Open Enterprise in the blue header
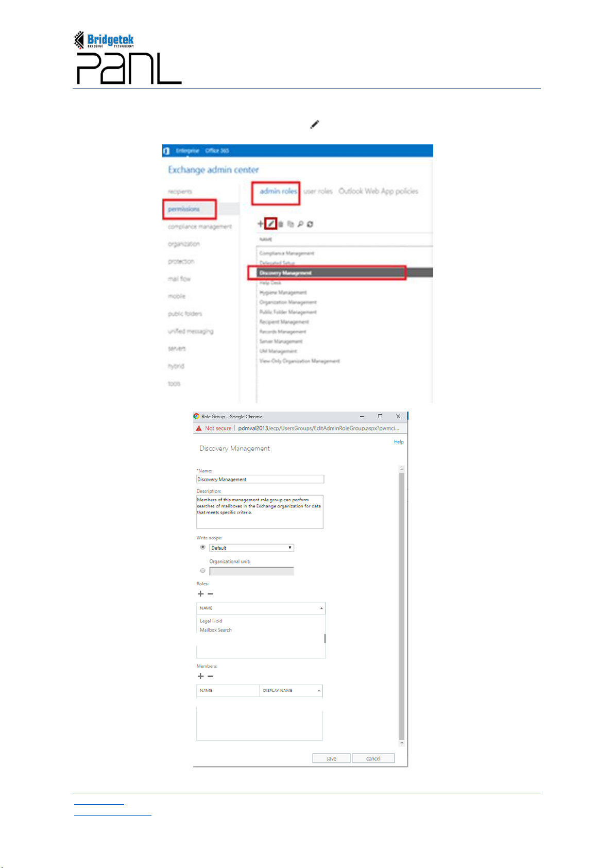614x868 pixels. (187, 151)
